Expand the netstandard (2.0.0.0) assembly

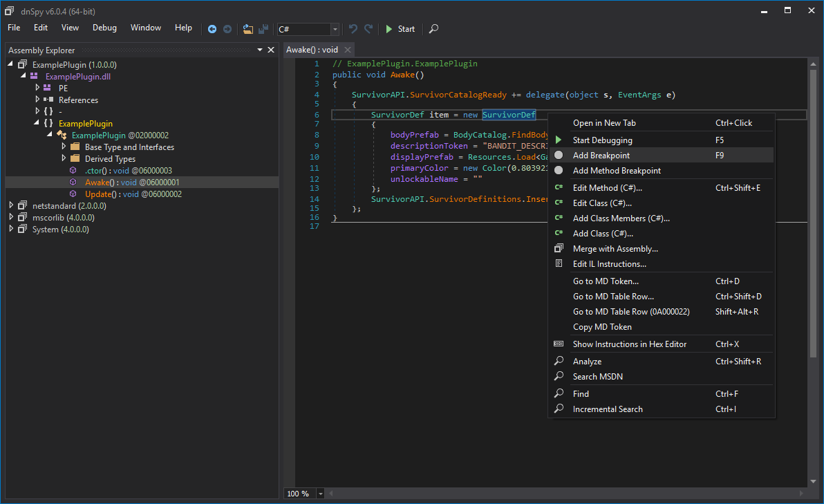pos(11,205)
